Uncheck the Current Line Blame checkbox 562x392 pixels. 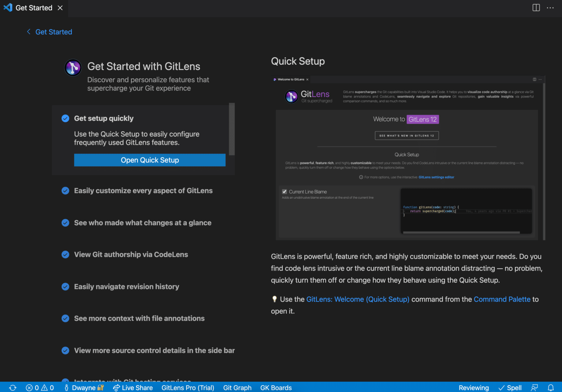click(x=284, y=191)
